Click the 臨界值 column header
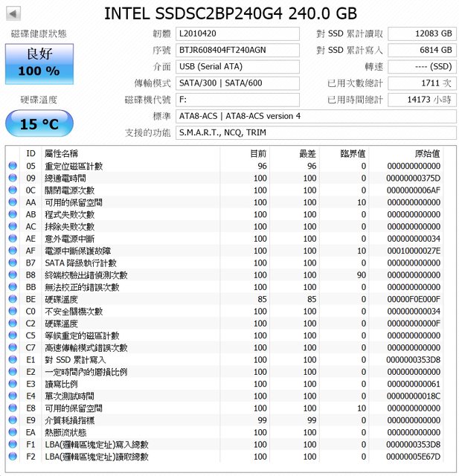This screenshot has width=459, height=476. pos(352,152)
